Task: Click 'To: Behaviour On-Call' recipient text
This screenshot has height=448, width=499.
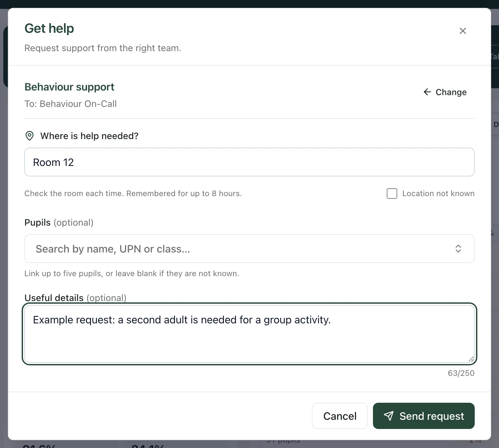Action: (x=71, y=104)
